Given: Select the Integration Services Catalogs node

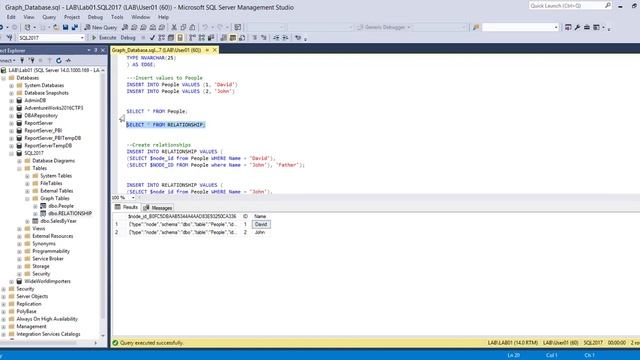Looking at the screenshot, I should click(x=48, y=334).
